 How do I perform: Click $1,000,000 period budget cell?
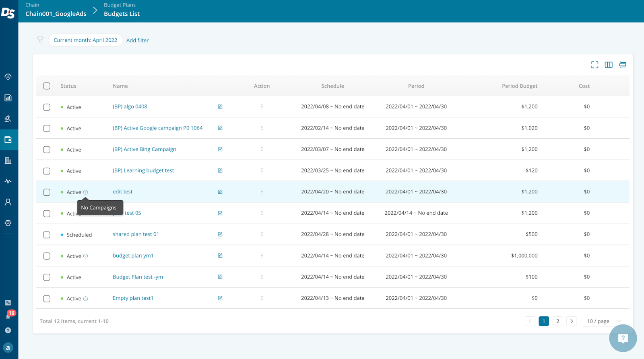[524, 256]
